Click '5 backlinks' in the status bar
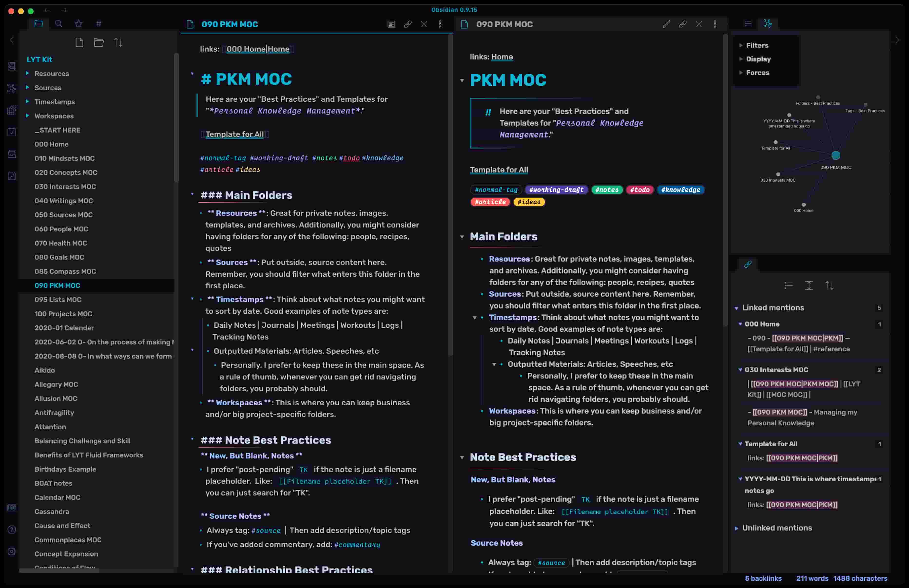The image size is (909, 588). click(763, 579)
